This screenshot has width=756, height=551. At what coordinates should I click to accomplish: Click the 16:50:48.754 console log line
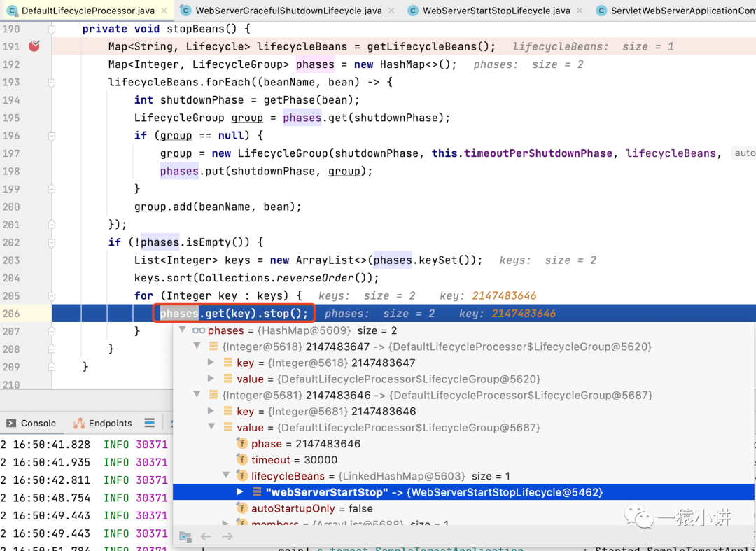coord(85,498)
